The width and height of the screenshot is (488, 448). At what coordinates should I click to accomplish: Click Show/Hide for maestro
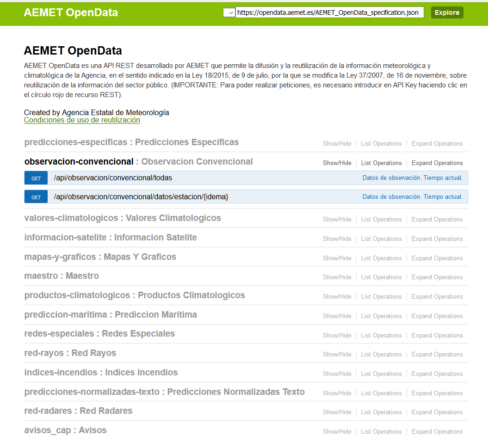coord(337,277)
